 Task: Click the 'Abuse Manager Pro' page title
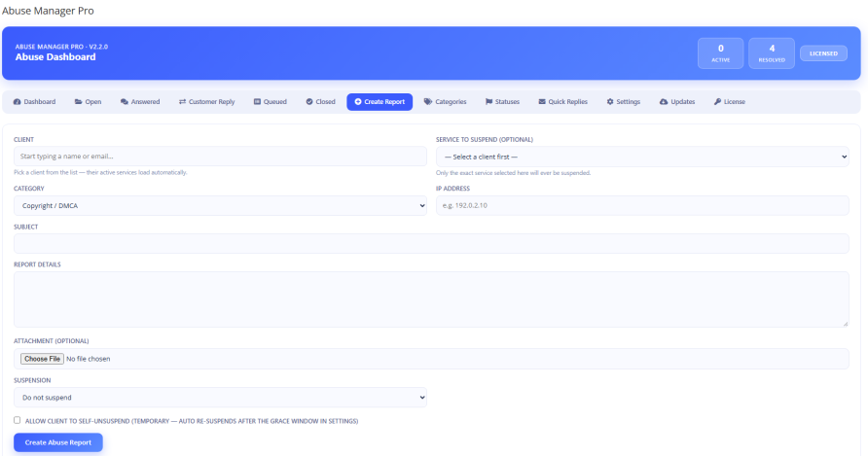(x=48, y=11)
